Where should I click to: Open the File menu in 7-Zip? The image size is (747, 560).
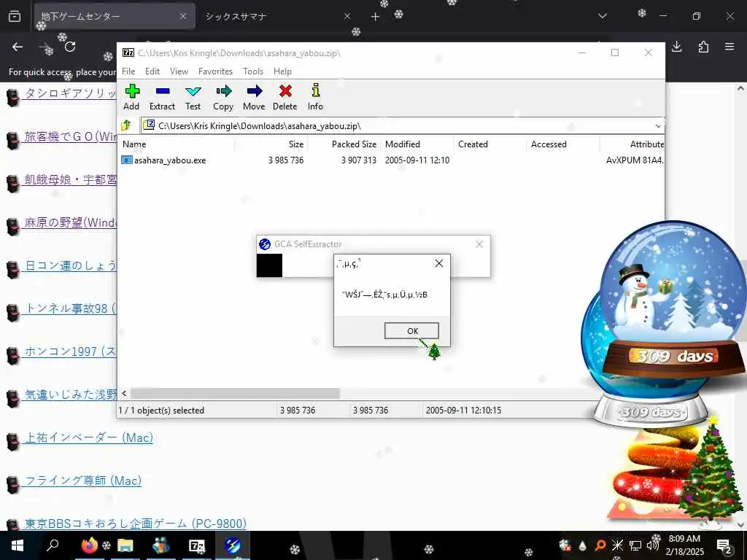tap(128, 71)
